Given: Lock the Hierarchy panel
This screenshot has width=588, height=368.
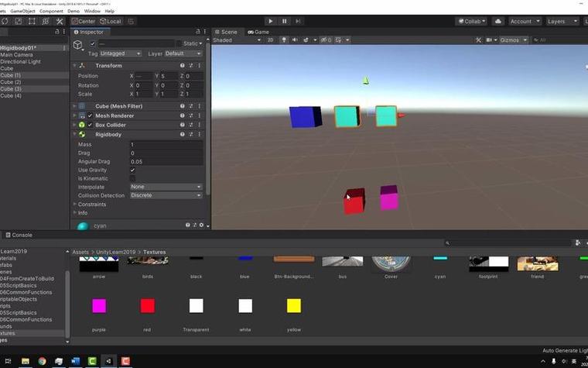Looking at the screenshot, I should click(57, 32).
